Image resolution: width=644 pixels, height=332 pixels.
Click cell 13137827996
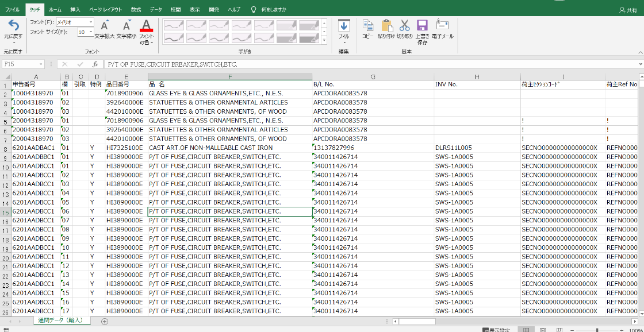[373, 148]
